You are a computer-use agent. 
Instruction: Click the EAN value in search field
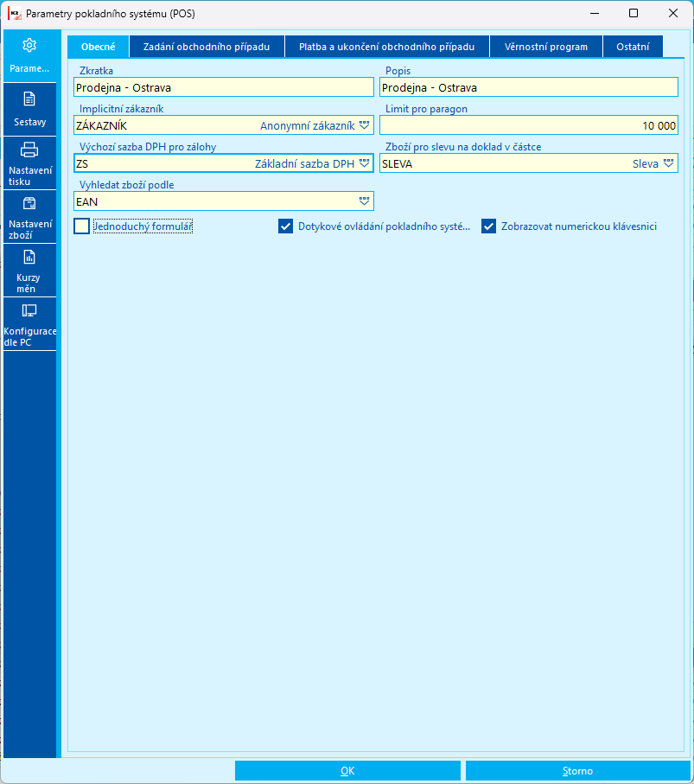pos(87,201)
